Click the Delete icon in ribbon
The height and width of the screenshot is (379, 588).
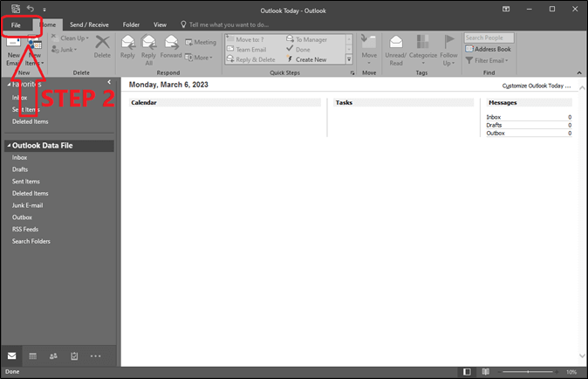tap(102, 47)
